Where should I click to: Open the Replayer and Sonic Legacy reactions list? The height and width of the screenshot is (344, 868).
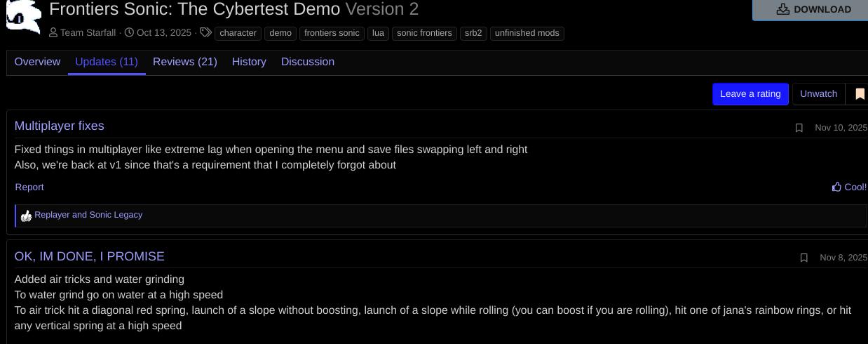[x=88, y=215]
